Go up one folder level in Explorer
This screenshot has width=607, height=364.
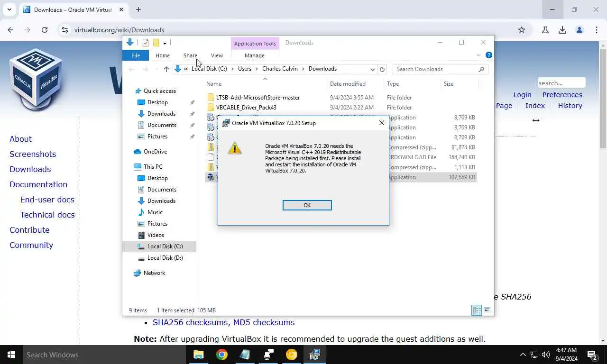166,69
